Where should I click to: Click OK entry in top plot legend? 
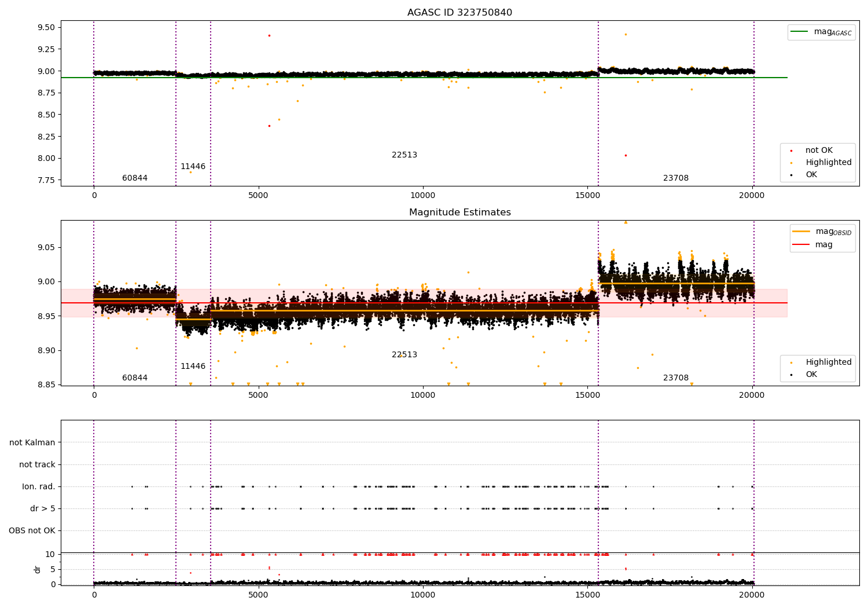811,175
